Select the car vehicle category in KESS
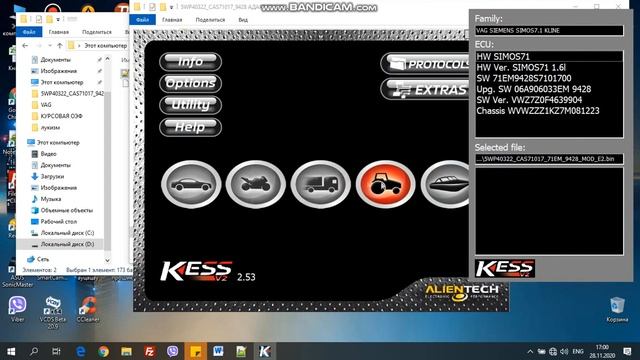 (x=191, y=184)
